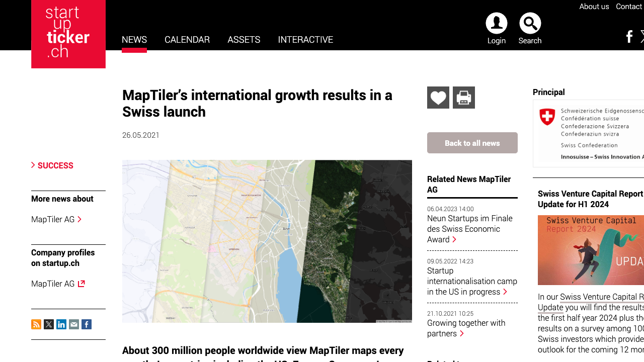644x362 pixels.
Task: Open 'Neun Startups im Finale' via chevron arrow
Action: coord(454,240)
